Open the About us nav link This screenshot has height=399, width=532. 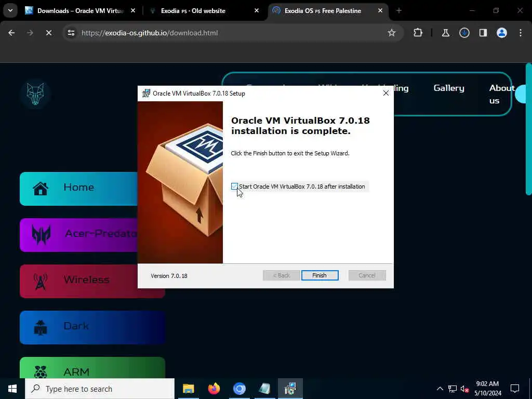(x=501, y=94)
